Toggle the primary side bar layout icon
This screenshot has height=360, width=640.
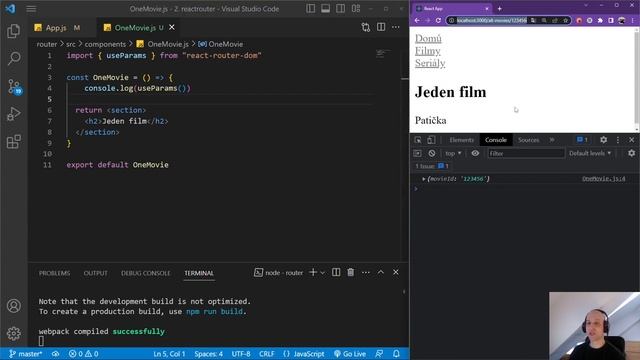coord(311,9)
